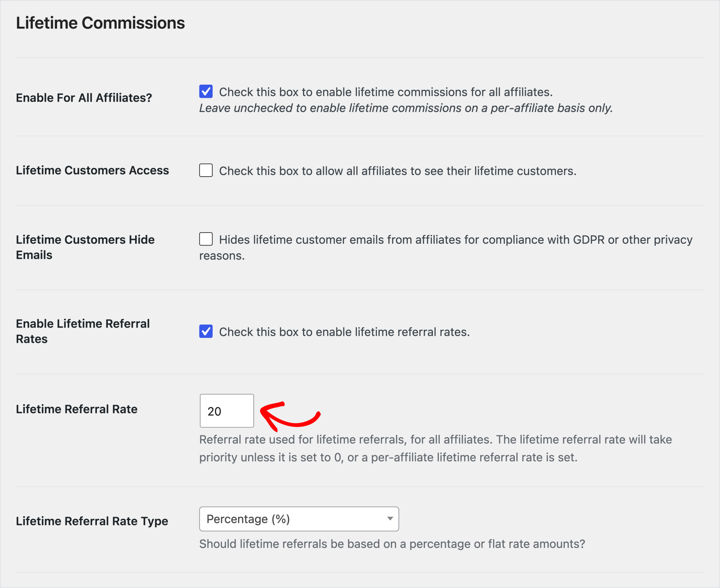Image resolution: width=720 pixels, height=588 pixels.
Task: Click the 'Should lifetime referrals be based' description
Action: (392, 544)
